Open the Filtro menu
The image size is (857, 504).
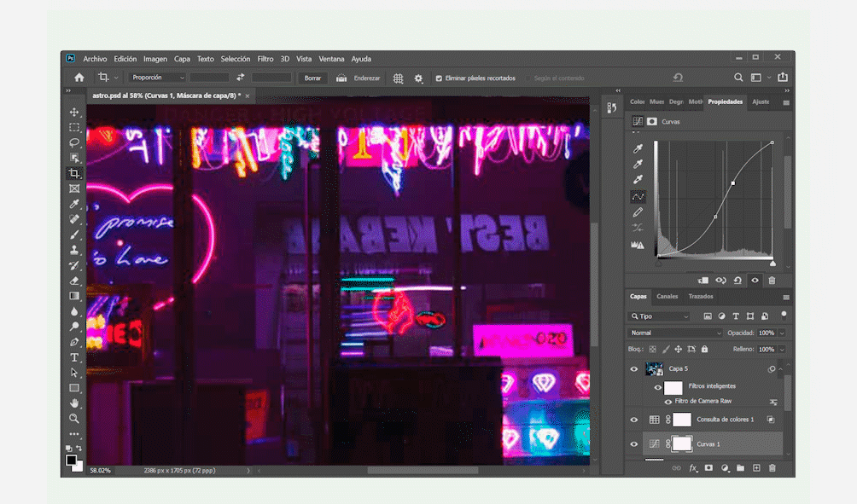point(265,59)
